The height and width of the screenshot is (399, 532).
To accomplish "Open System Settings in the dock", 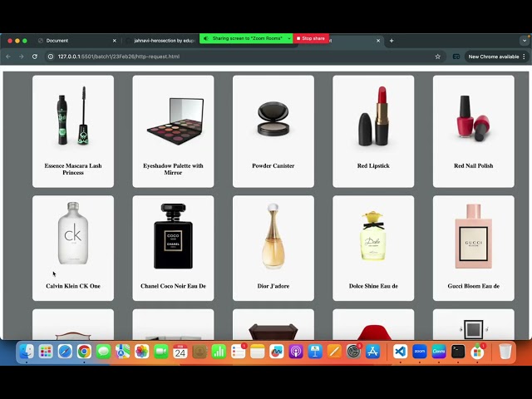I will pos(353,352).
